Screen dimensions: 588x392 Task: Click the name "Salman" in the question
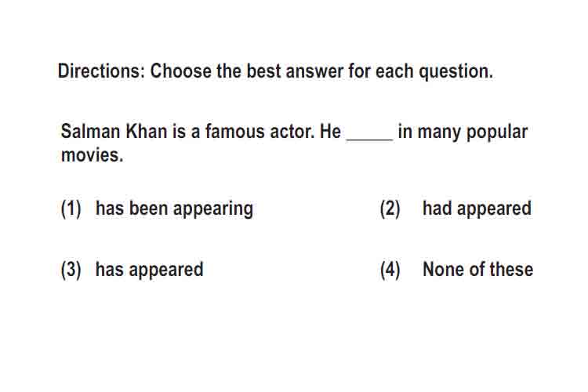(90, 131)
